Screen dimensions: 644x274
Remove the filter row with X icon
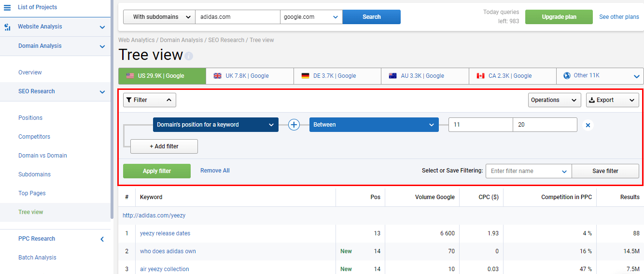tap(588, 125)
